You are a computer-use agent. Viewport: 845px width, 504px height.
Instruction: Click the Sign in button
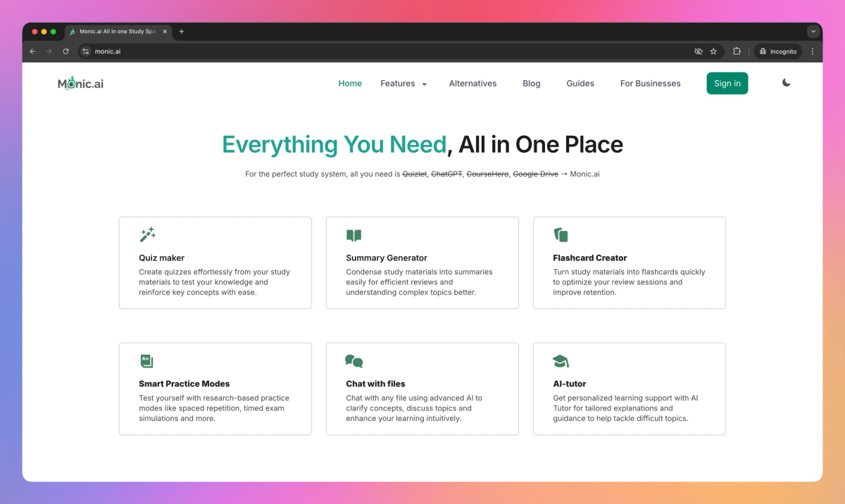(727, 83)
